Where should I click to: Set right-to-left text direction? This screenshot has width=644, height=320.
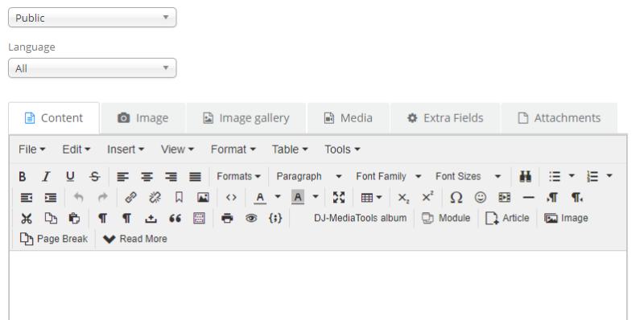(576, 198)
